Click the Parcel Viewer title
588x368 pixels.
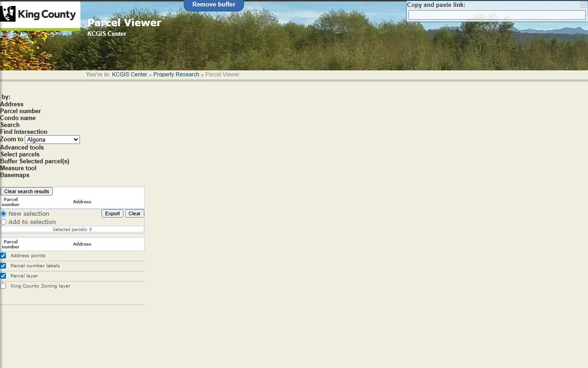coord(124,23)
